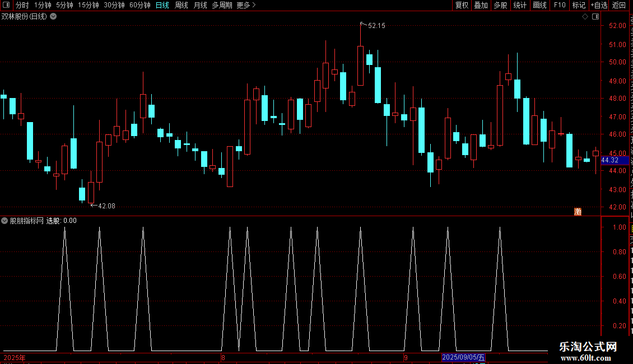Select the 1分钟 period
Viewport: 633px width, 364px height.
[43, 5]
